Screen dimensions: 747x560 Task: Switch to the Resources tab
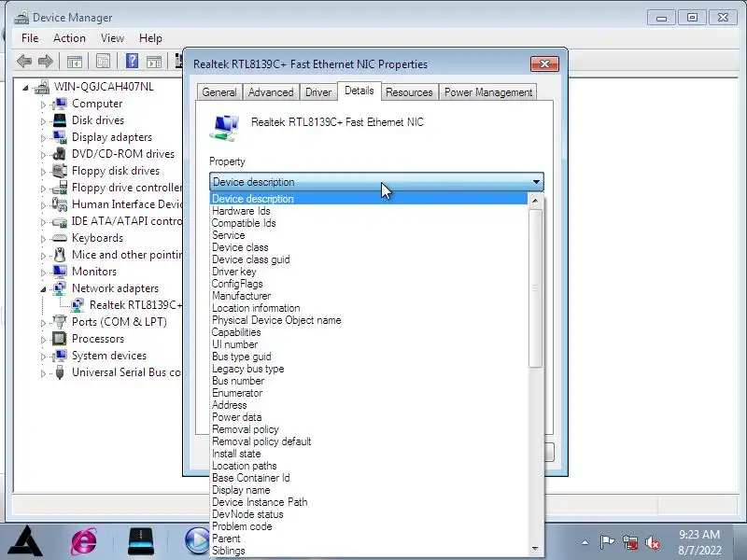[409, 91]
